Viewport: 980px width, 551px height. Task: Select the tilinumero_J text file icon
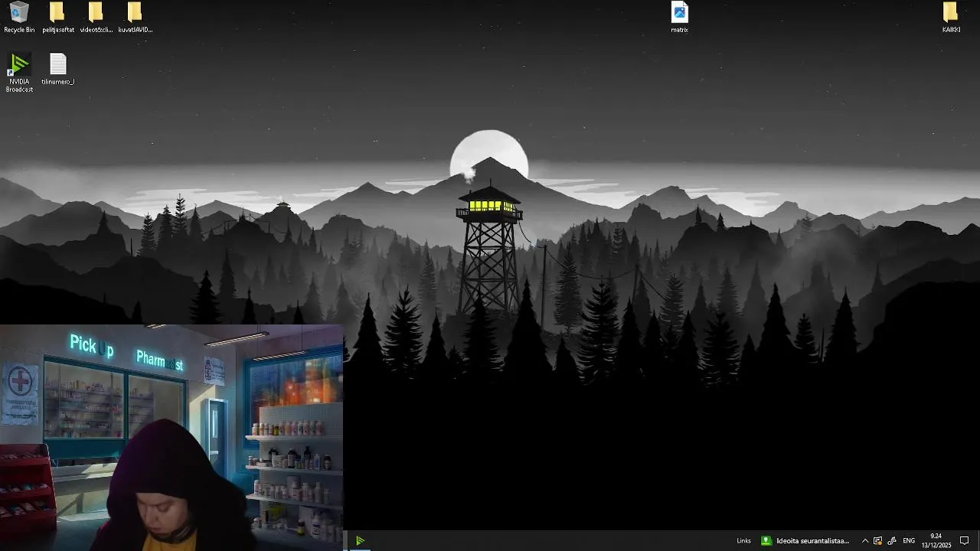tap(58, 69)
